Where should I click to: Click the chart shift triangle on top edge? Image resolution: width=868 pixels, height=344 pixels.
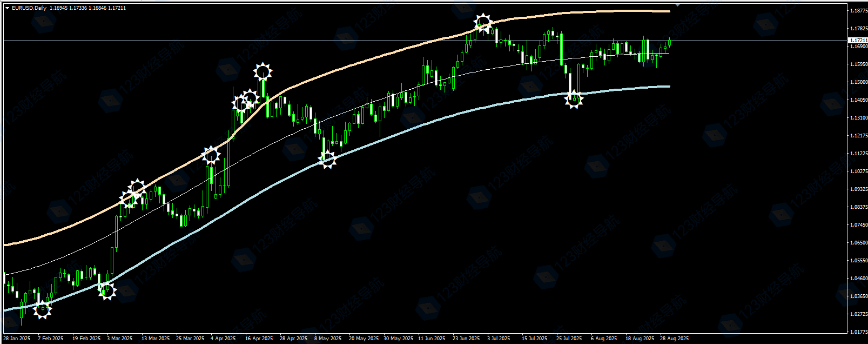[x=678, y=4]
